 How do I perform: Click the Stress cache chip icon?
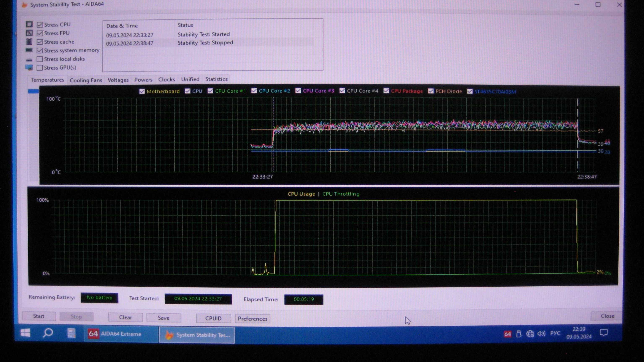pos(29,41)
